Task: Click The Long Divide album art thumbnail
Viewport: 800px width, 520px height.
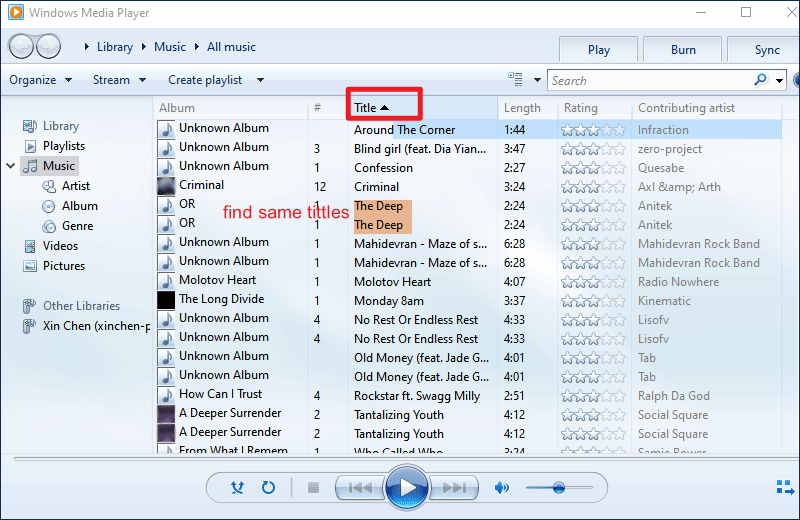Action: click(166, 300)
